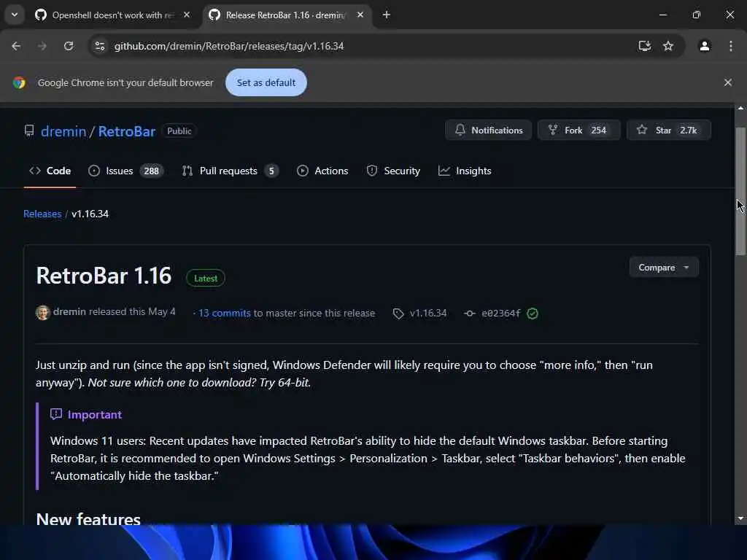The image size is (747, 560).
Task: Click the commit icon beside e02364f
Action: pos(469,314)
